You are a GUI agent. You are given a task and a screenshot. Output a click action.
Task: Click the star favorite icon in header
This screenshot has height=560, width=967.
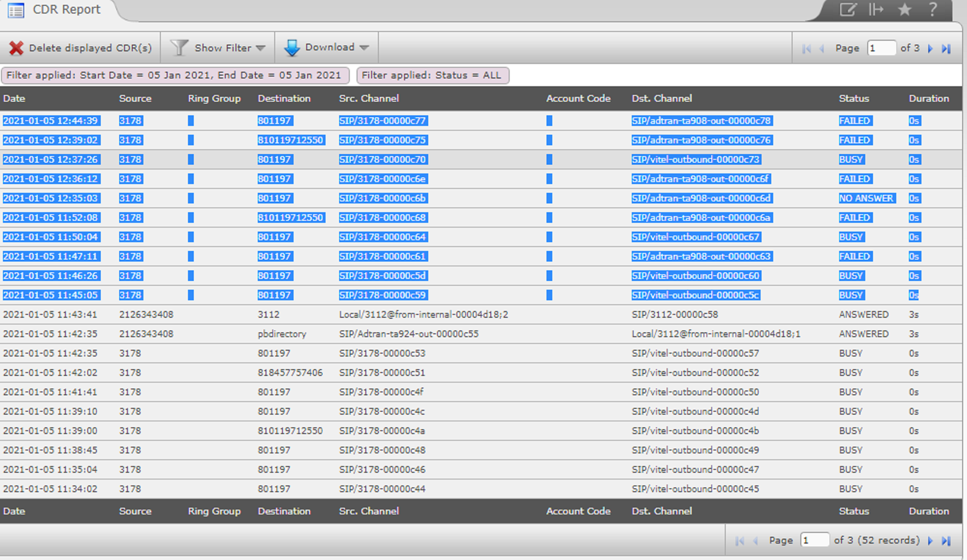point(905,10)
